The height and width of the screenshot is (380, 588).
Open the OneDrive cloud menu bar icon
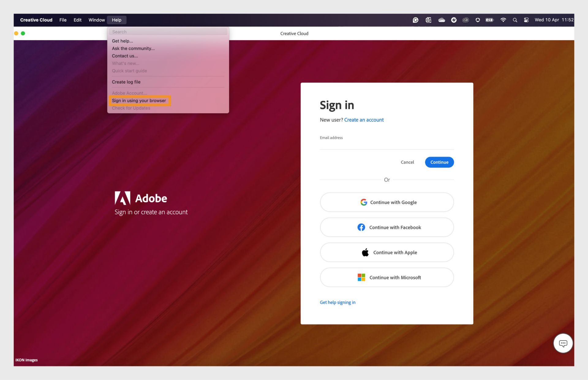click(441, 20)
